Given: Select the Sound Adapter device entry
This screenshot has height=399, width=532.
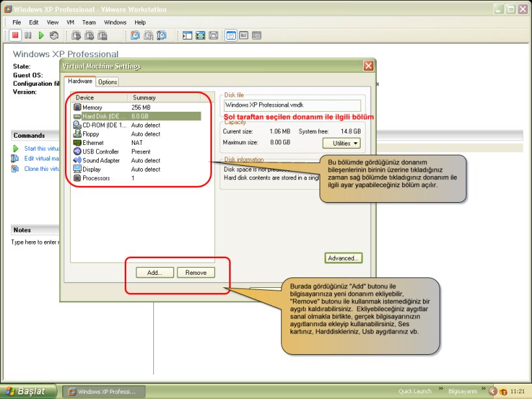Looking at the screenshot, I should 138,160.
